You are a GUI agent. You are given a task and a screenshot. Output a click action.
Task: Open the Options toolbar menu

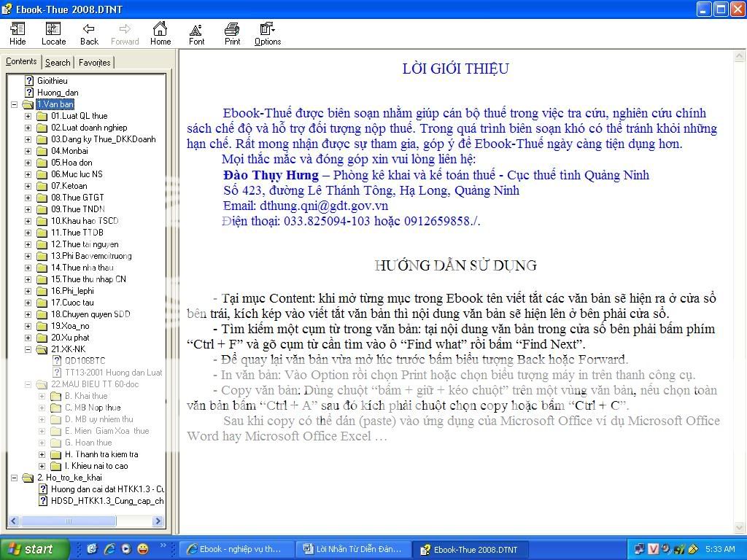pyautogui.click(x=268, y=33)
